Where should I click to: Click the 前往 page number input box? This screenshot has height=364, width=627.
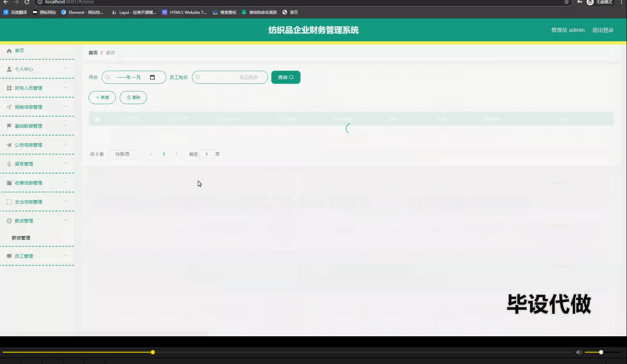207,154
